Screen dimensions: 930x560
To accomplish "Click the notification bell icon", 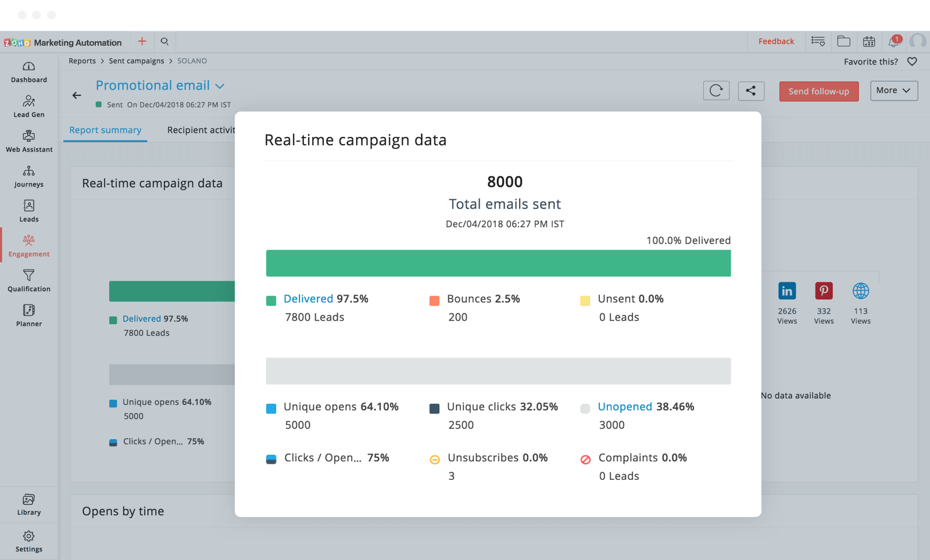I will 893,42.
